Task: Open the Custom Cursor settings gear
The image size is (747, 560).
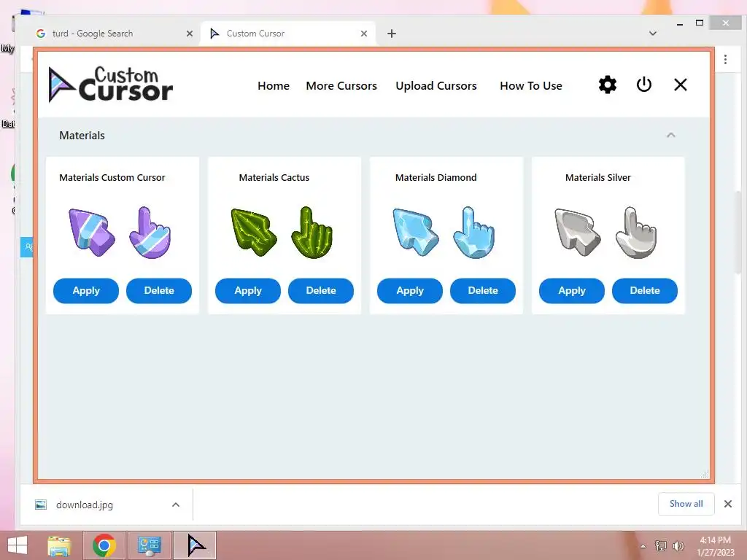Action: click(608, 85)
